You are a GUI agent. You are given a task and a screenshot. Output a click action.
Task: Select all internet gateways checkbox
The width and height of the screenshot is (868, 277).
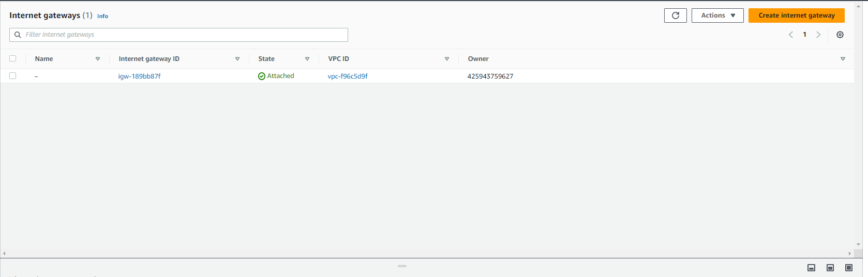(13, 58)
